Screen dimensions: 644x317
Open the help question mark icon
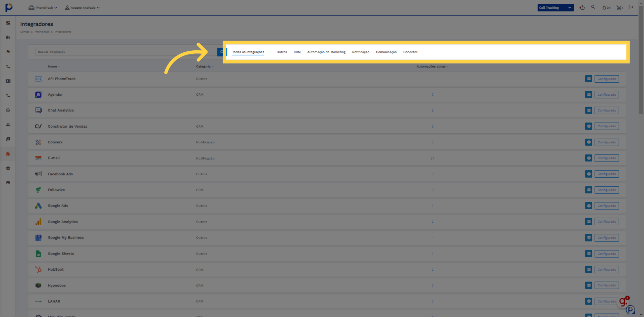pos(582,7)
